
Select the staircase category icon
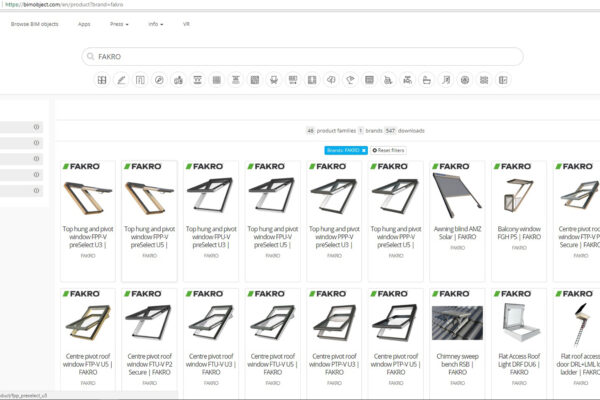pyautogui.click(x=446, y=80)
